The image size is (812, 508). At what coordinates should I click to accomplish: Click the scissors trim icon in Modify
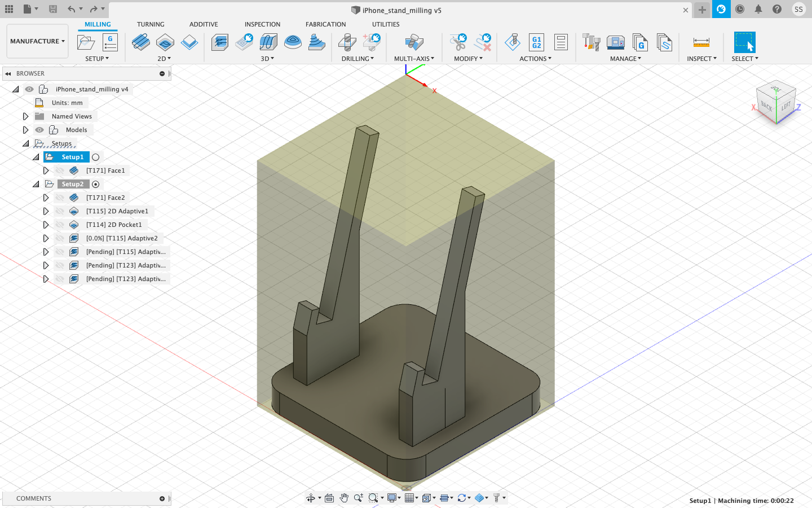pyautogui.click(x=458, y=42)
